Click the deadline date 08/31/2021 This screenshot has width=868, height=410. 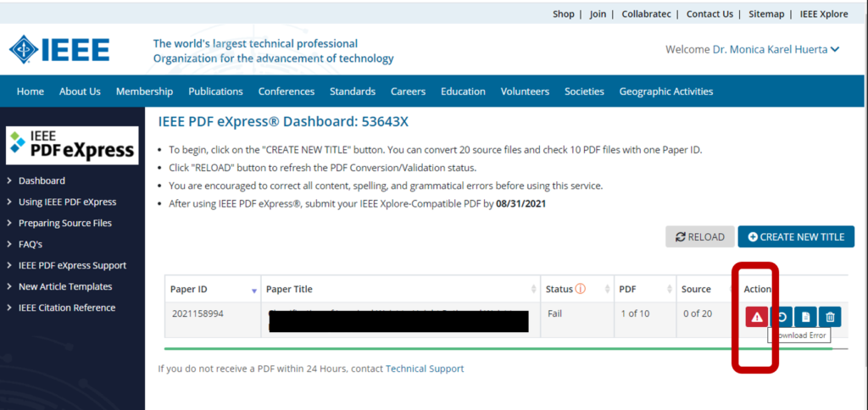coord(521,203)
